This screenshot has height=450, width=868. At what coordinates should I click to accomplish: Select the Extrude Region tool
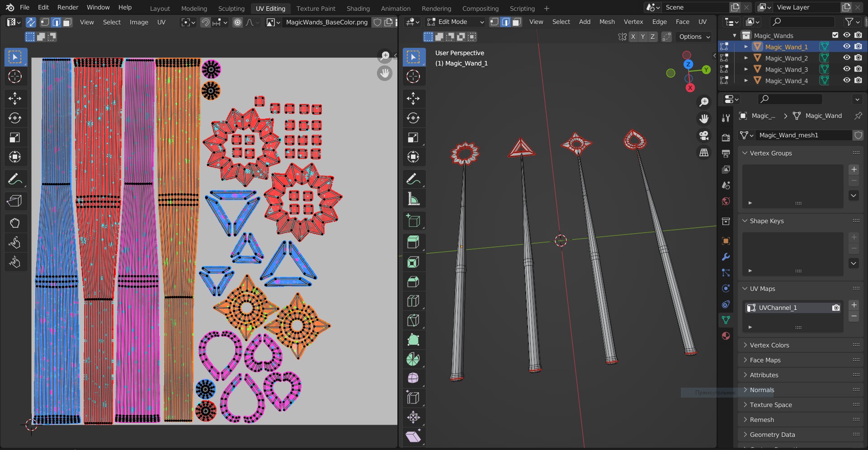pos(413,242)
